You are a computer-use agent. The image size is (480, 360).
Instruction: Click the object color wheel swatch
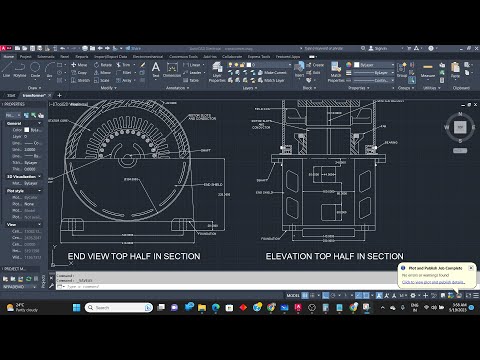pos(349,65)
